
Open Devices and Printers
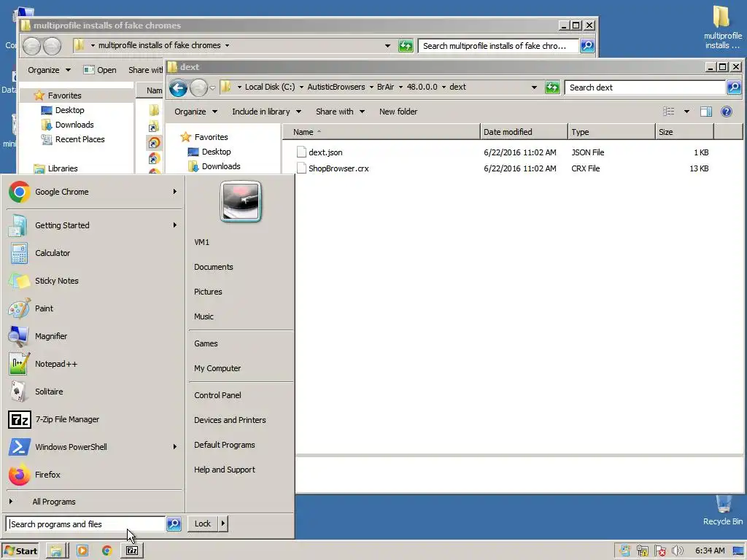pos(230,420)
